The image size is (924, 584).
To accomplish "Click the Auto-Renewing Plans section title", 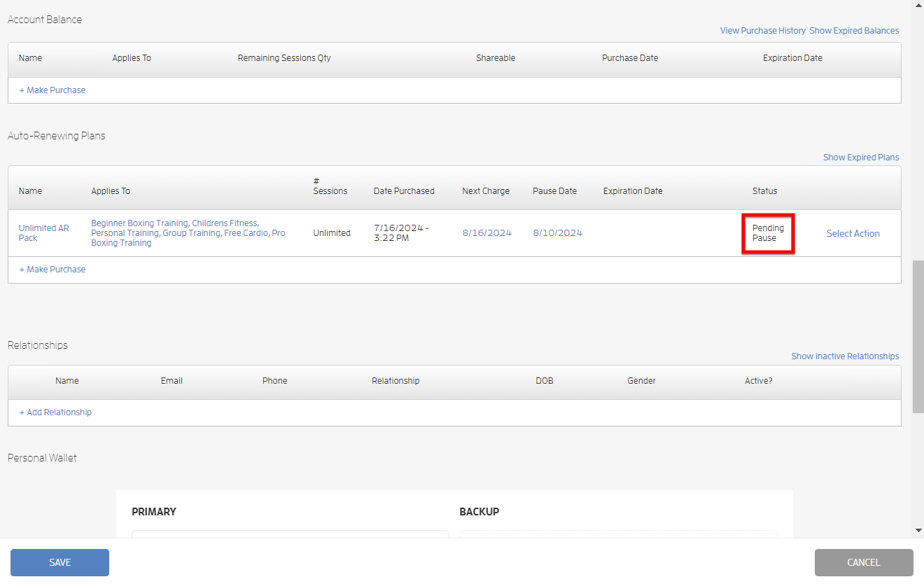I will [57, 136].
